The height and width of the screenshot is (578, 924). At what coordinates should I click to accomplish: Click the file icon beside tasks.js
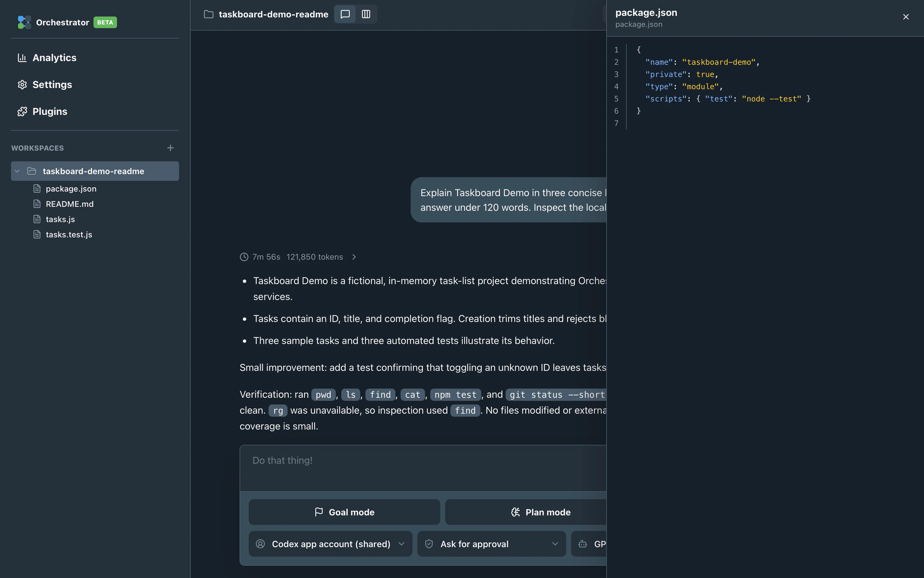point(37,219)
